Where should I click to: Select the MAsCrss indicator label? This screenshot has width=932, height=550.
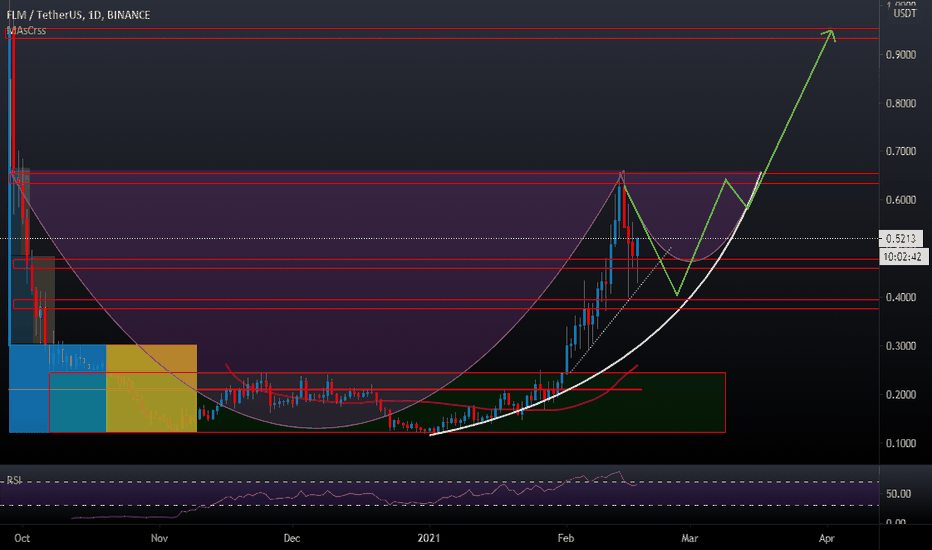[x=27, y=30]
